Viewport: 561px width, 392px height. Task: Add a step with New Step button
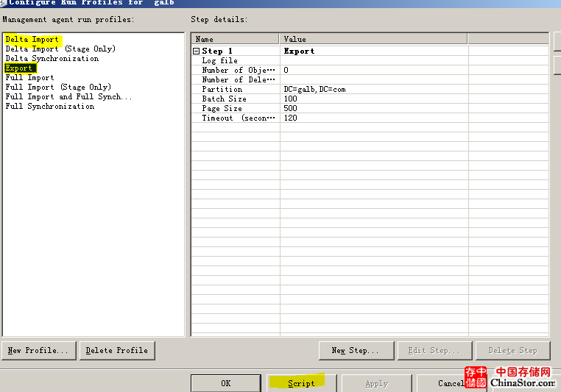coord(355,350)
